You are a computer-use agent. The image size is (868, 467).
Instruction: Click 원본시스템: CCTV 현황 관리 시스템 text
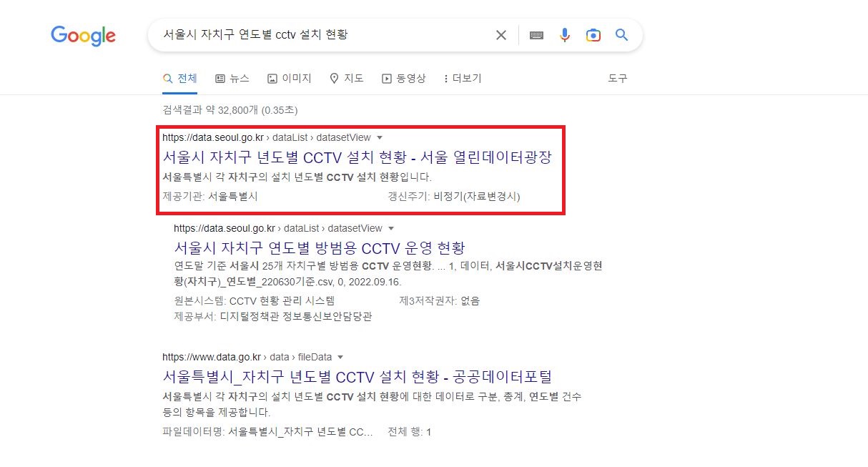click(x=255, y=301)
